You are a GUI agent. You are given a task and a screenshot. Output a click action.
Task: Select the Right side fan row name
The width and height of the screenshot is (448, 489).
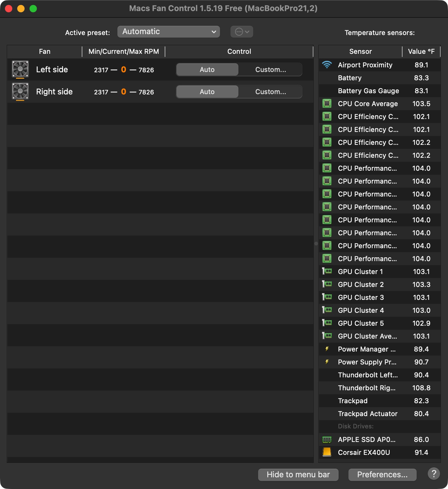tap(54, 92)
